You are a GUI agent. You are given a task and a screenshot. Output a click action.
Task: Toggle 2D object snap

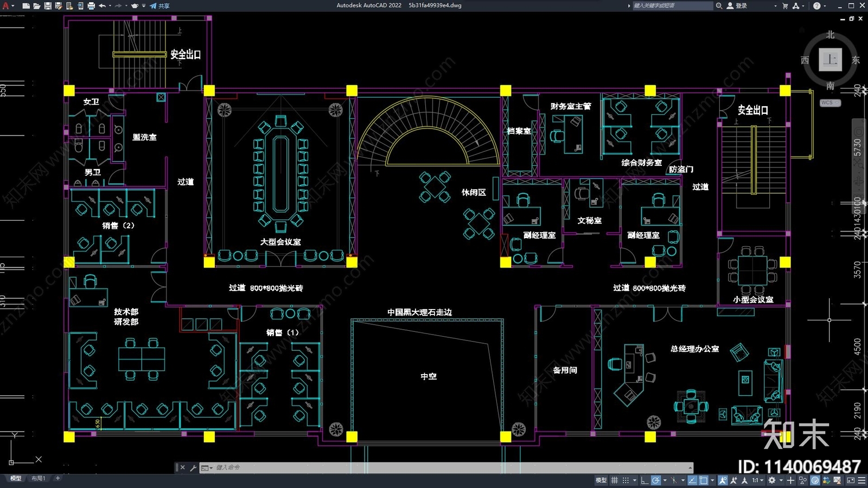click(x=704, y=480)
